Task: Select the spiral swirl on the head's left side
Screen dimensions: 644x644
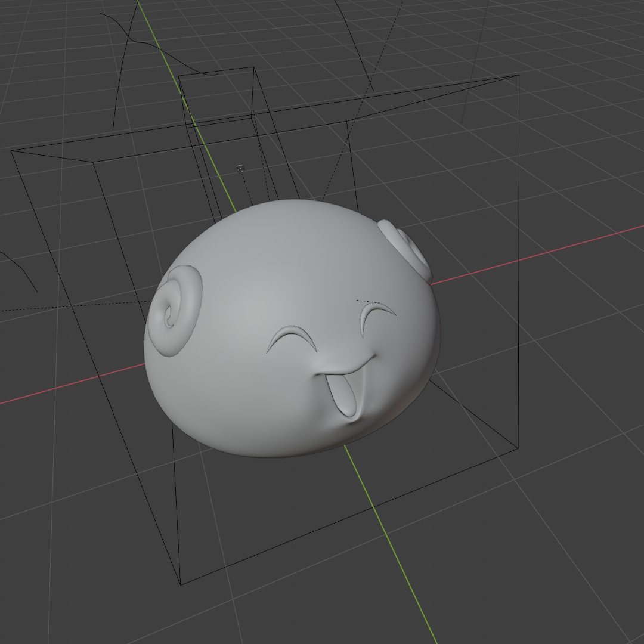Action: pos(175,311)
